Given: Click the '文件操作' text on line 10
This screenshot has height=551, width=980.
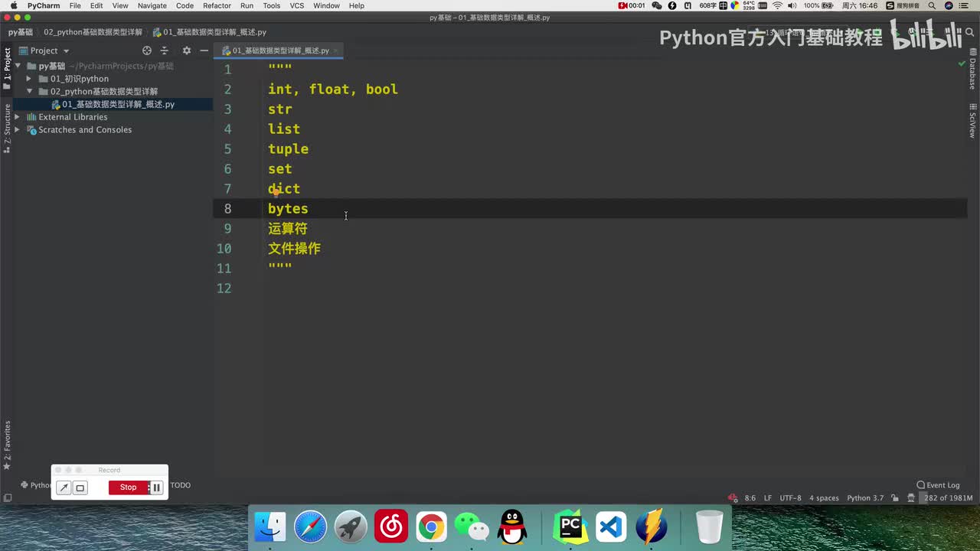Looking at the screenshot, I should [x=294, y=249].
